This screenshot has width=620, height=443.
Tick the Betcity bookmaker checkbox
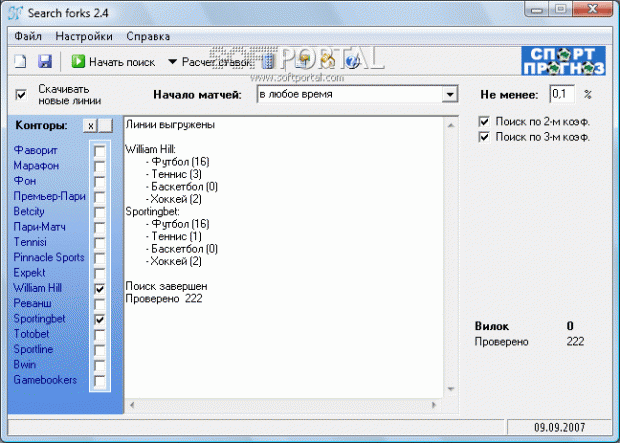coord(100,212)
